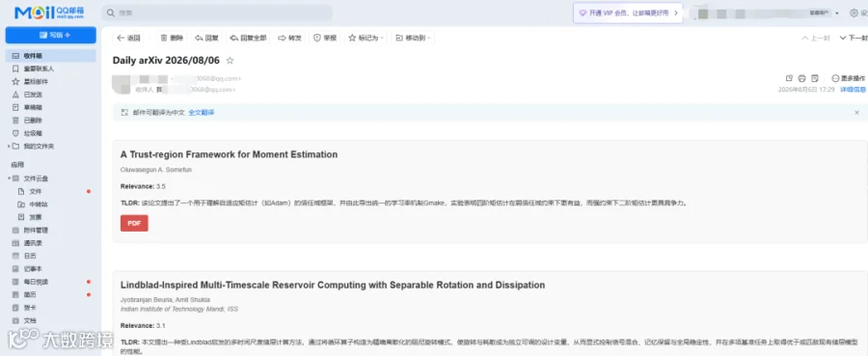Click the red PDF button
Viewport: 868px width, 356px height.
[x=134, y=223]
